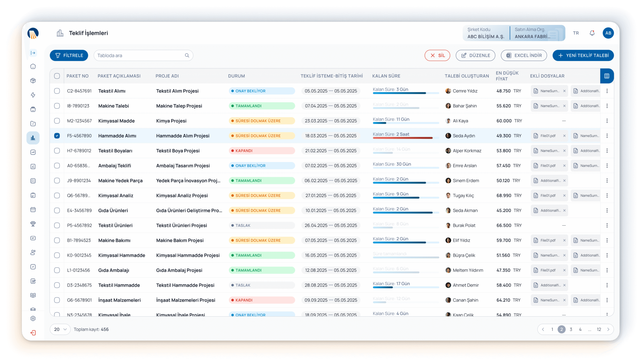Uncheck the Hammadde Alımı row checkbox

[57, 136]
